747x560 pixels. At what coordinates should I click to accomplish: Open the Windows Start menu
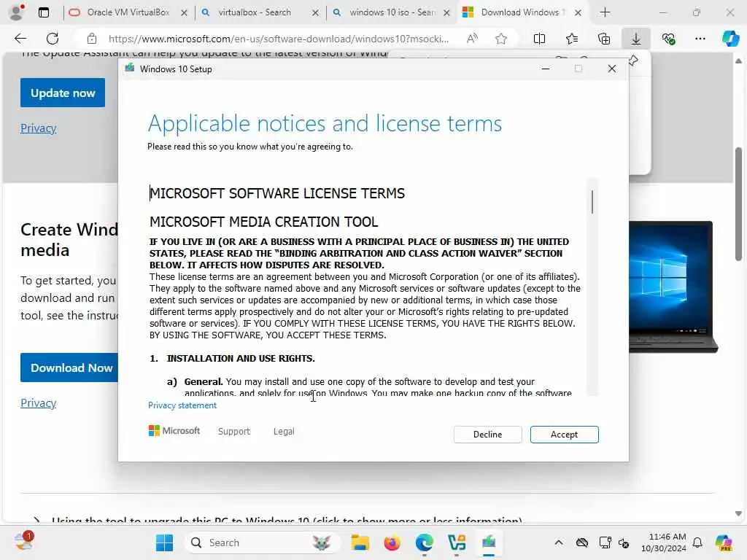(164, 542)
